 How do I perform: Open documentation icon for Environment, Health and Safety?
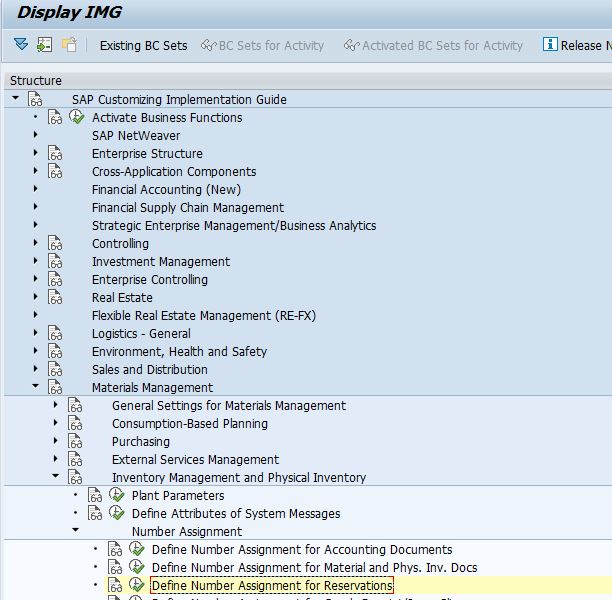55,351
